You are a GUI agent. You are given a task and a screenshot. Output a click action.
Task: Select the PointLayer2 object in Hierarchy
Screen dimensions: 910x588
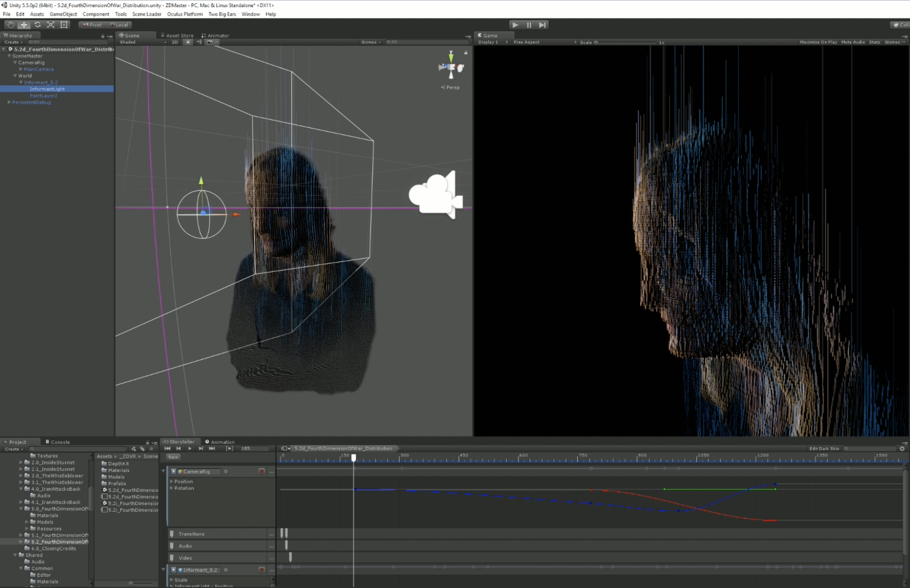point(43,96)
